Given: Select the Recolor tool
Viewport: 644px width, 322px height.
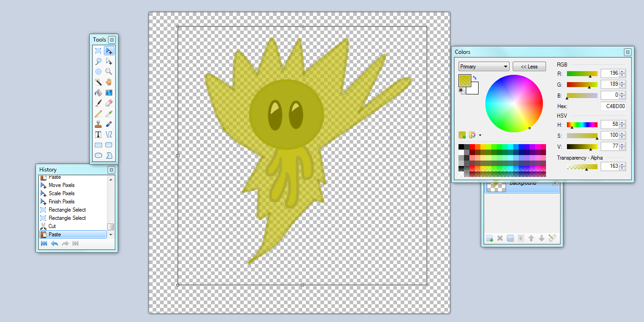Looking at the screenshot, I should pos(109,124).
